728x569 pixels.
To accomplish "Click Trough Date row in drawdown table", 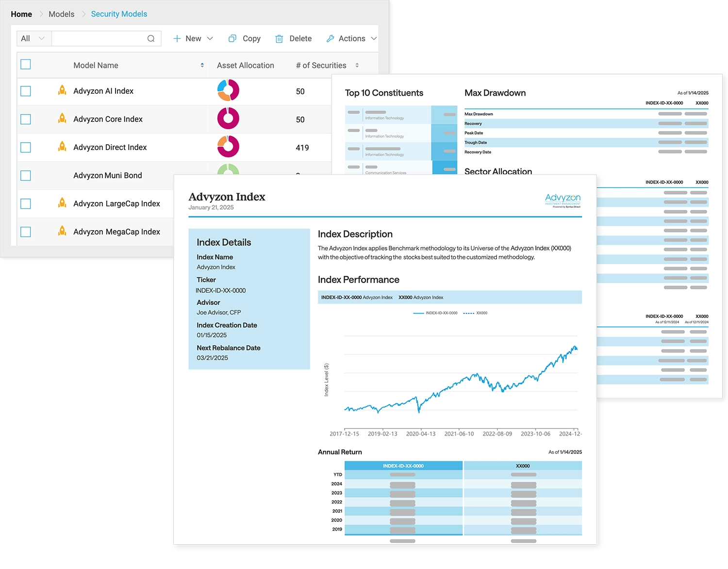I will tap(586, 143).
